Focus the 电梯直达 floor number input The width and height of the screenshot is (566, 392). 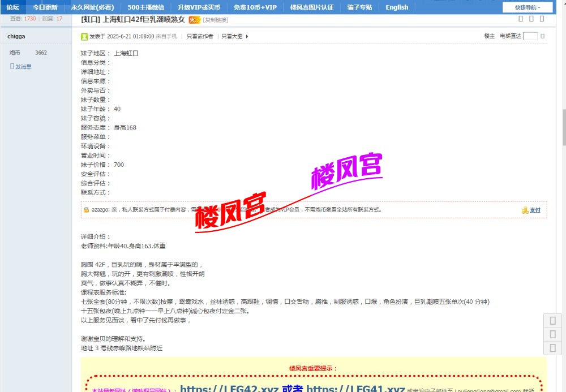(530, 36)
